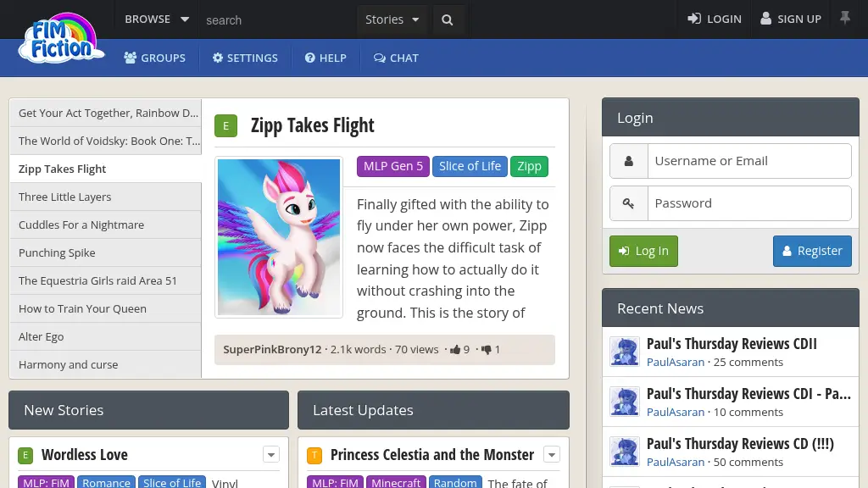
Task: Open the Settings menu item
Action: coord(245,58)
